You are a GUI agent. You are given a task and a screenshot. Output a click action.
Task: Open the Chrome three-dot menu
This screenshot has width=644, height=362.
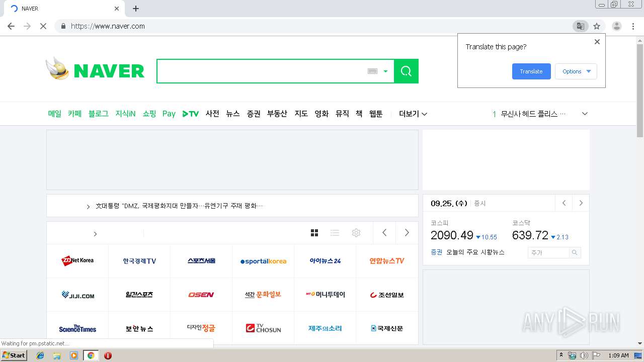(x=633, y=26)
